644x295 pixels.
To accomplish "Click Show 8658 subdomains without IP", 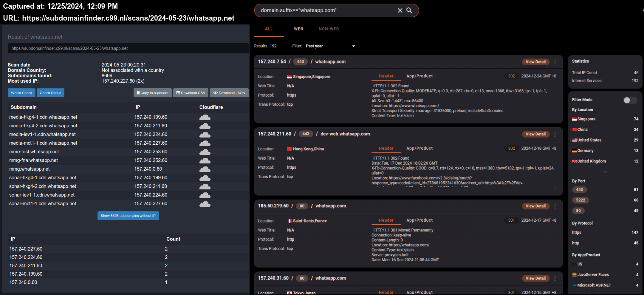I will click(x=128, y=216).
